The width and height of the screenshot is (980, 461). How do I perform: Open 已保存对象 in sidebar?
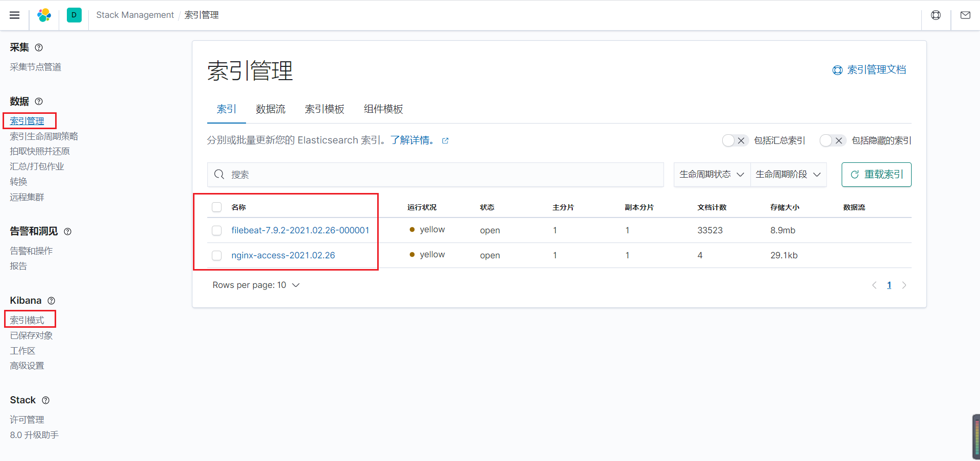[x=31, y=336]
